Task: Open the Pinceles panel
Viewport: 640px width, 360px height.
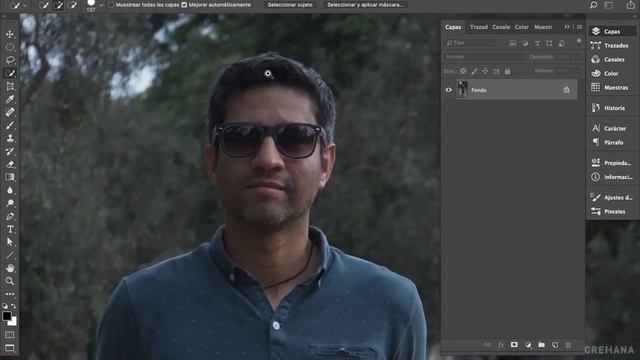Action: (x=611, y=211)
